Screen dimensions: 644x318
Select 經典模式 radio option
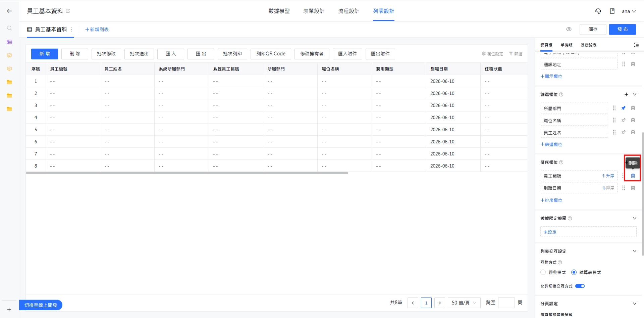[x=543, y=272]
